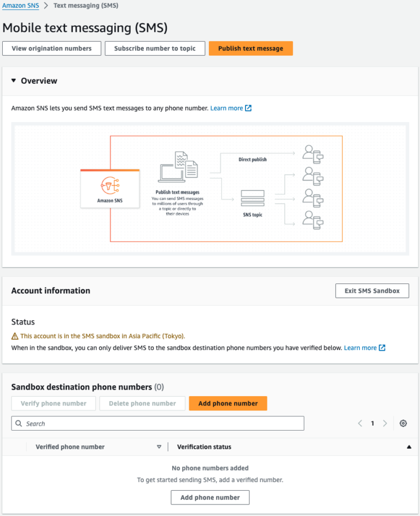This screenshot has height=516, width=420.
Task: Click Publish text message
Action: (250, 48)
